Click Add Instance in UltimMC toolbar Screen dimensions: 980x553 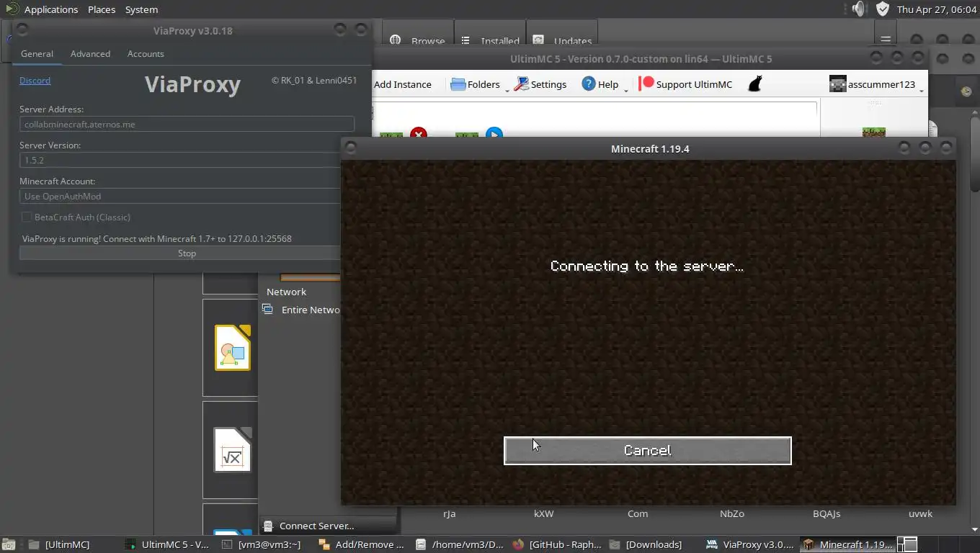[402, 84]
